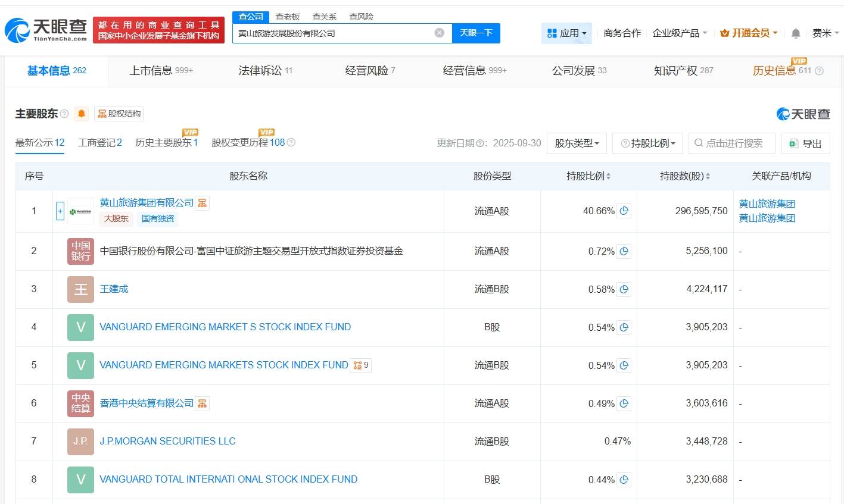Click equity icon beside 香港中央结算有限公司
844x504 pixels.
point(203,403)
